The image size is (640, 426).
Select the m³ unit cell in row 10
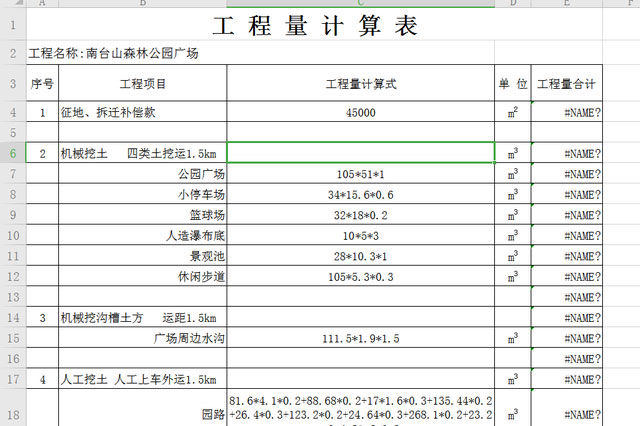513,235
